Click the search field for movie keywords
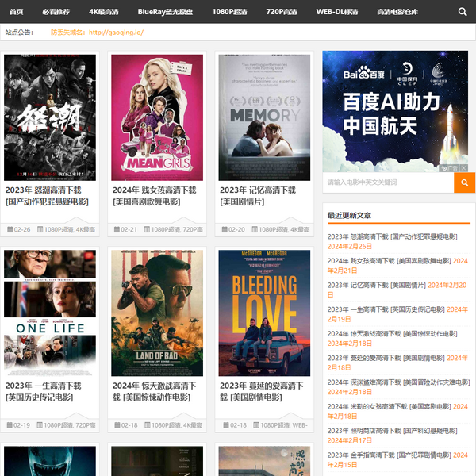This screenshot has height=476, width=476. [388, 182]
